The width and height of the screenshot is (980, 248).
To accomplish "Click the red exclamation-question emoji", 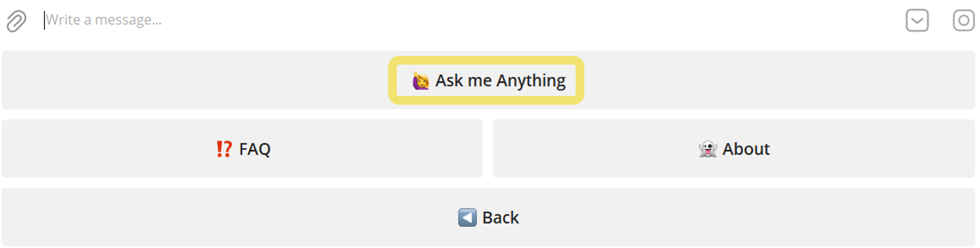I will 224,149.
